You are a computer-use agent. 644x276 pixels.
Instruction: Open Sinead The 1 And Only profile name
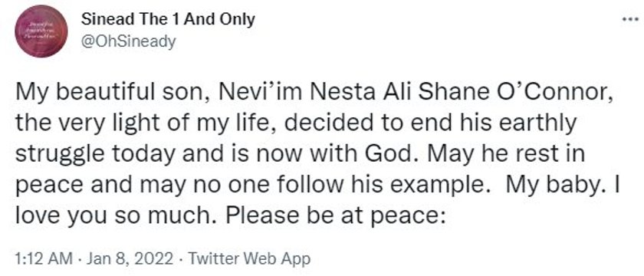[168, 19]
